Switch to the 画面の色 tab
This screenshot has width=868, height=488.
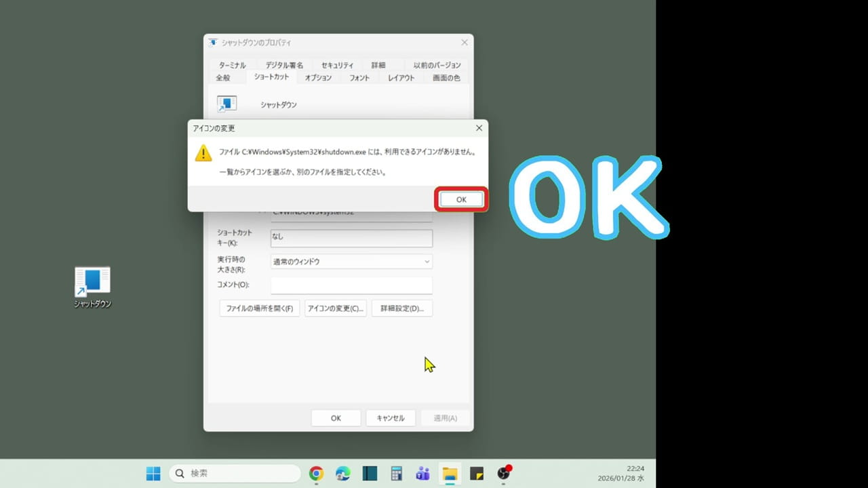coord(446,77)
